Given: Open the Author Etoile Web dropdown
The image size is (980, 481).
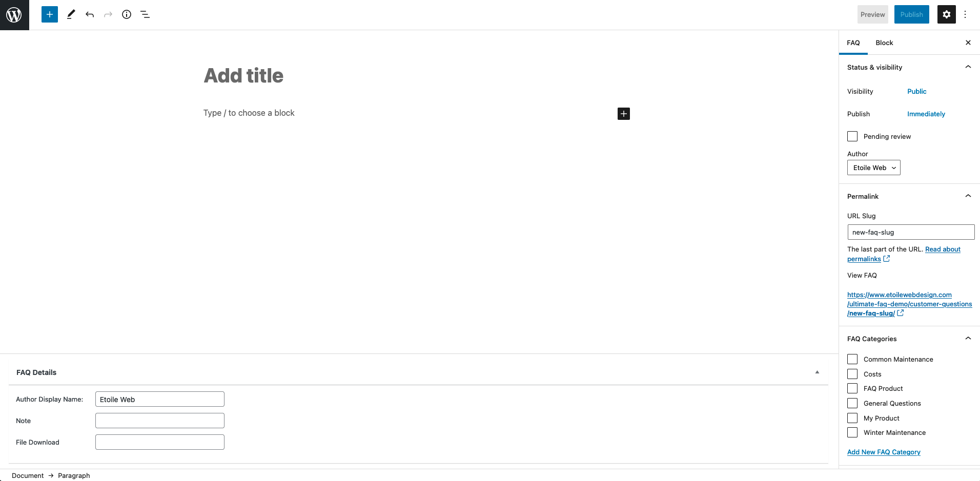Looking at the screenshot, I should tap(874, 168).
